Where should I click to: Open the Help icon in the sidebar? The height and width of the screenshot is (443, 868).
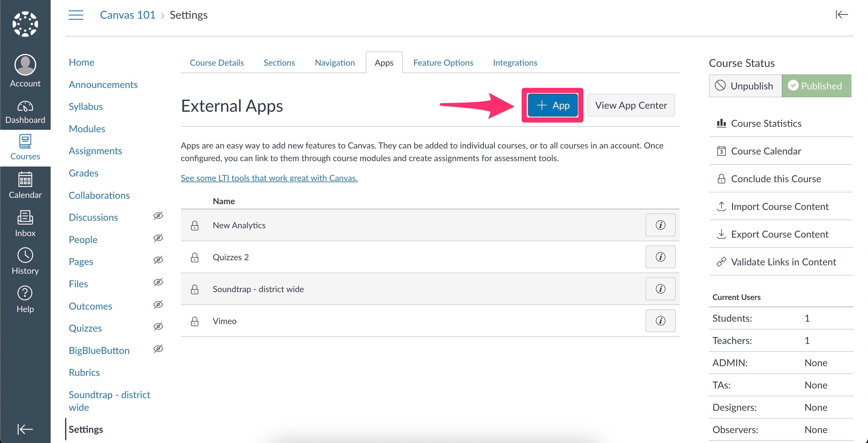pyautogui.click(x=25, y=294)
